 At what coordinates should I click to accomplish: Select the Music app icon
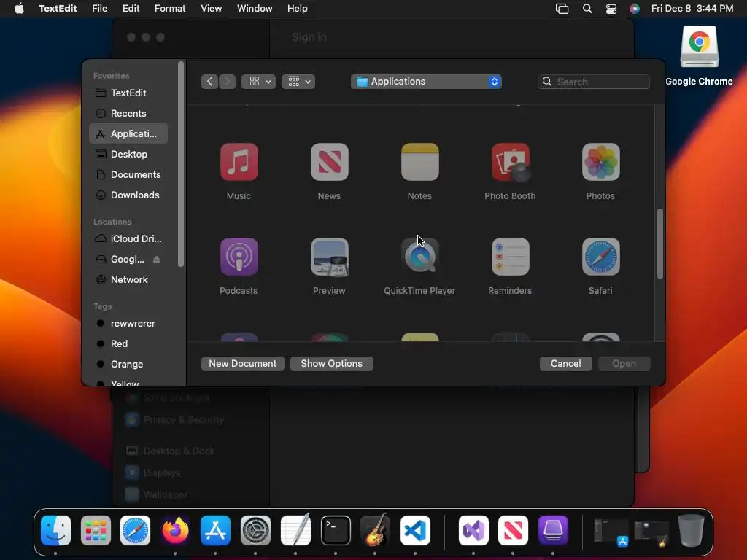[x=239, y=162]
